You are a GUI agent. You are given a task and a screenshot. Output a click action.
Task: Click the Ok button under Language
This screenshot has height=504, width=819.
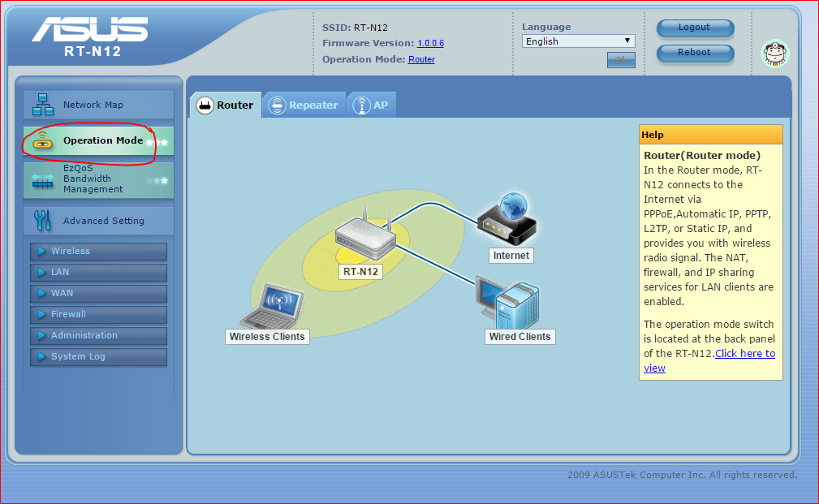pos(621,60)
